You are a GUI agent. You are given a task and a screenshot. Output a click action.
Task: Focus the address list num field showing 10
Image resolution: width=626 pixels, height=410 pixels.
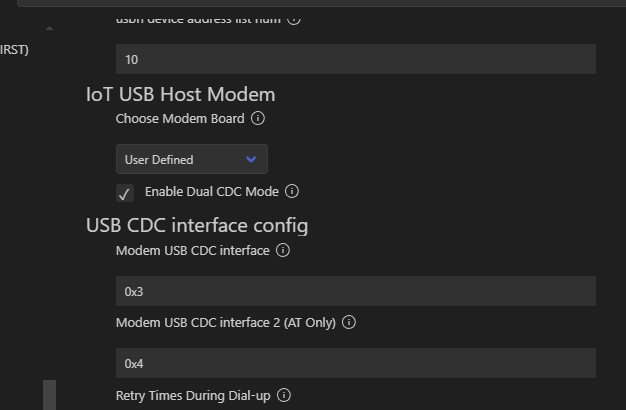point(355,60)
